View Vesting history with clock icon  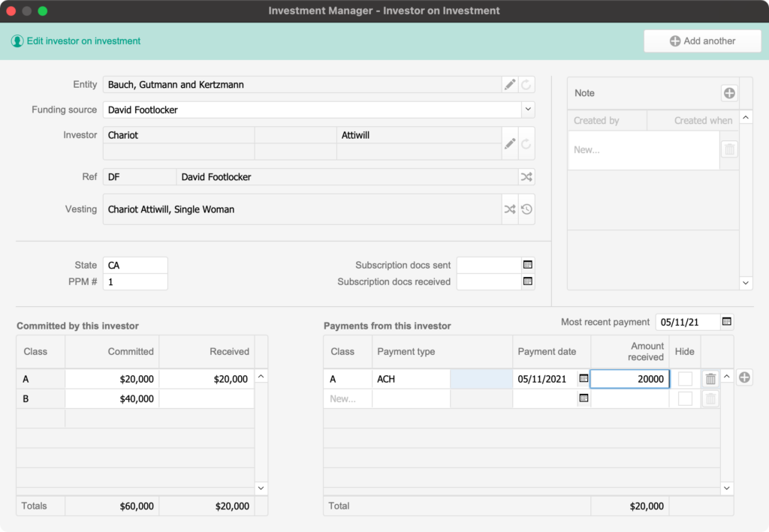click(526, 209)
